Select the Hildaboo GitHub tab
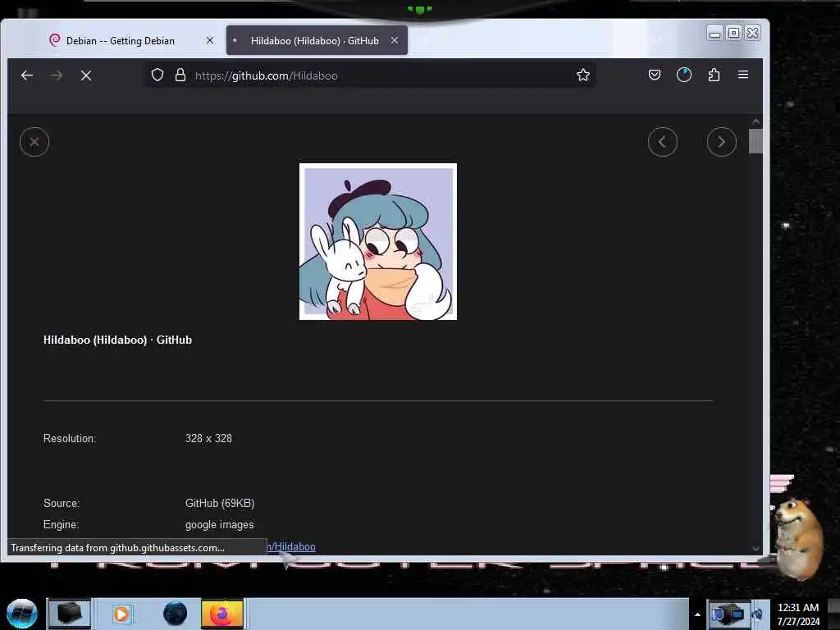Image resolution: width=840 pixels, height=630 pixels. tap(316, 41)
